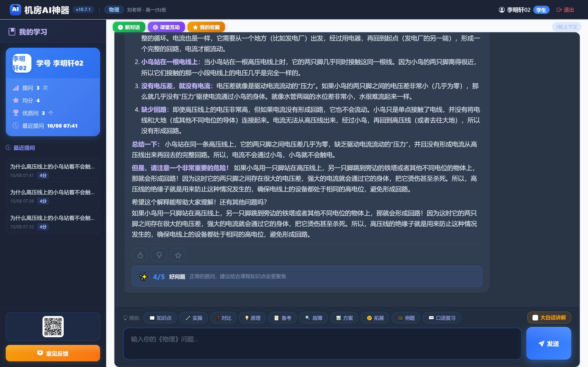Click the bar chart icon beside 提问

(16, 88)
